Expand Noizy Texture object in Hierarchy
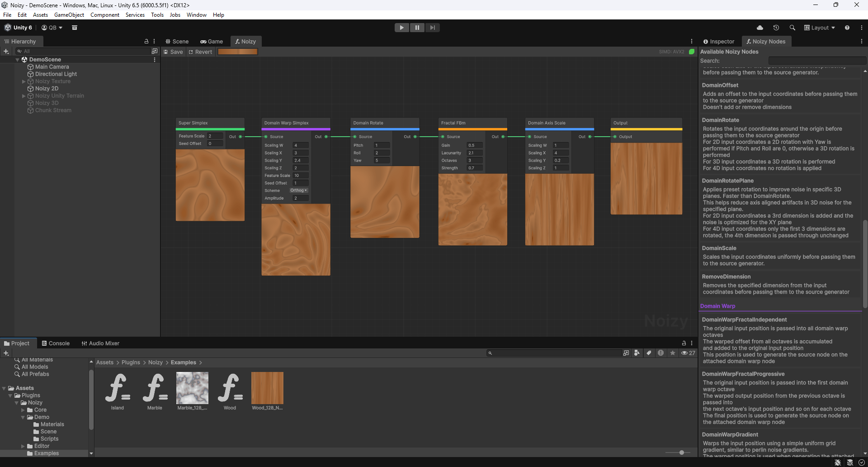This screenshot has height=467, width=868. pyautogui.click(x=24, y=81)
